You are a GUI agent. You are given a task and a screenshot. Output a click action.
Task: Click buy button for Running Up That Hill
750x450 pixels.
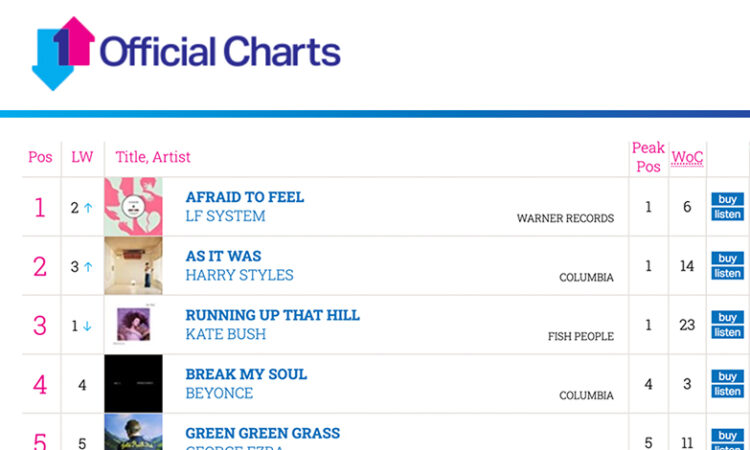pos(728,317)
